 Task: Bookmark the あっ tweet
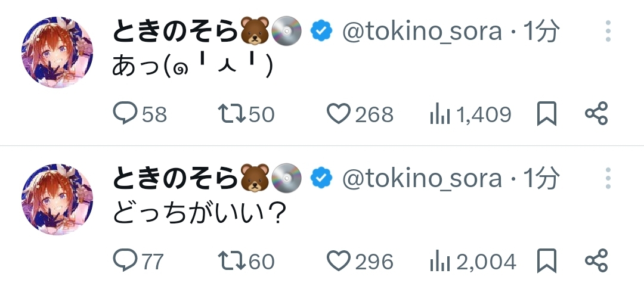pos(547,113)
